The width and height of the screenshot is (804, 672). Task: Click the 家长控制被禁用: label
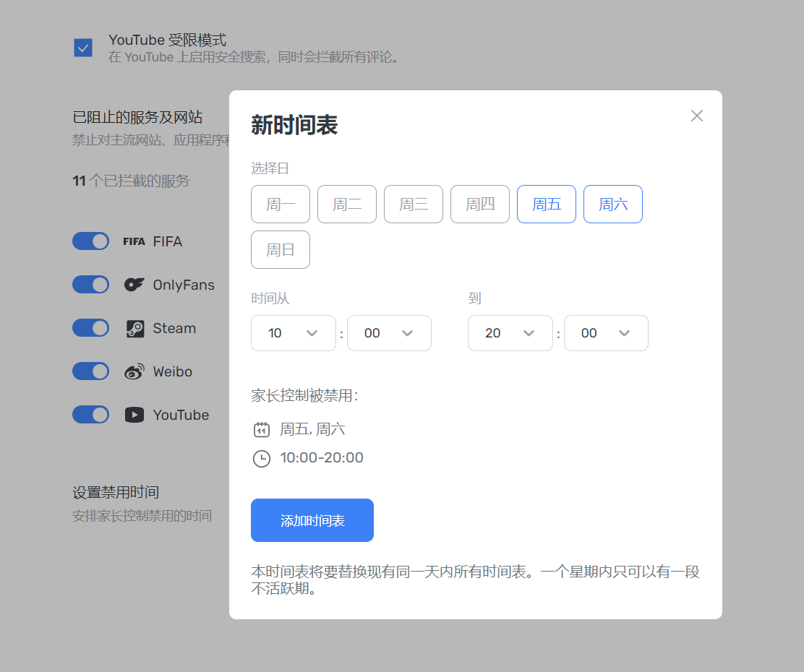point(304,396)
